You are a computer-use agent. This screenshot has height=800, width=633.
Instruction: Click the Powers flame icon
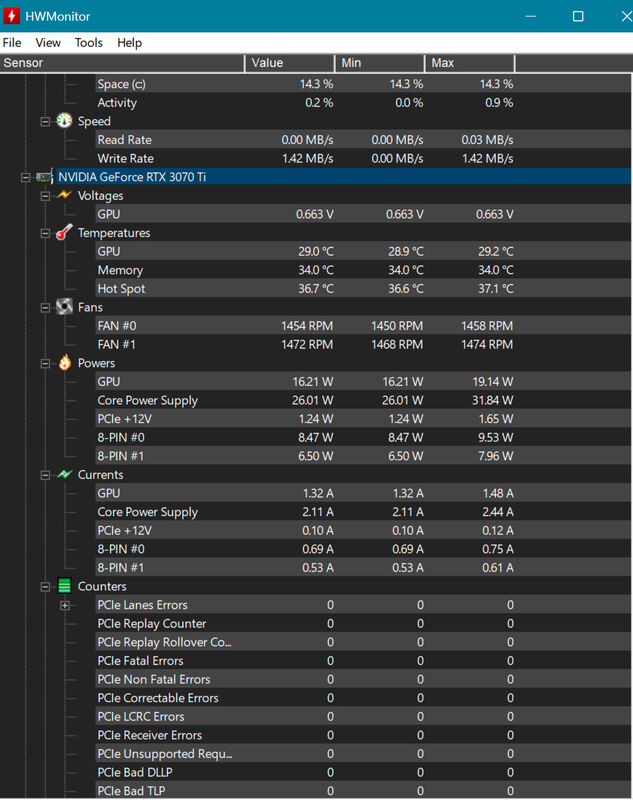pyautogui.click(x=64, y=363)
